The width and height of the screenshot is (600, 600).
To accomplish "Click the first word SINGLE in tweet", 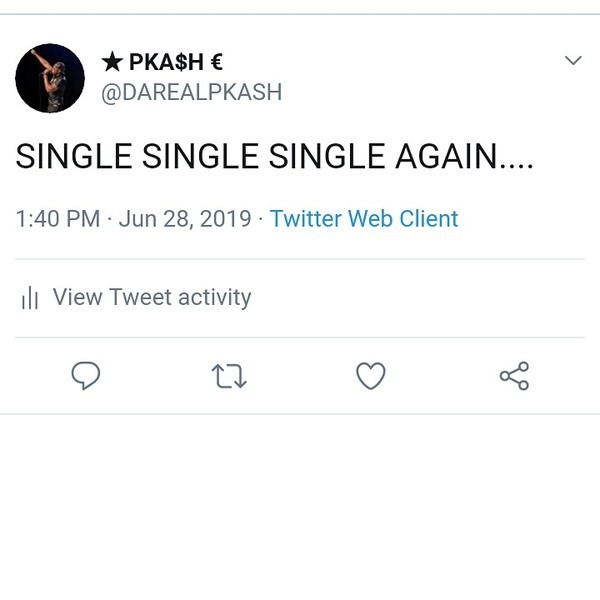I will point(74,157).
